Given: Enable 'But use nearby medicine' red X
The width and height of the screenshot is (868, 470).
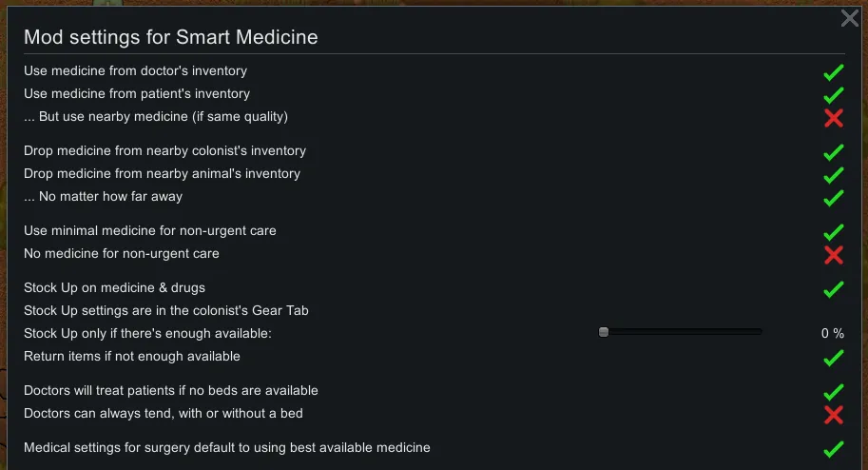Looking at the screenshot, I should [833, 117].
